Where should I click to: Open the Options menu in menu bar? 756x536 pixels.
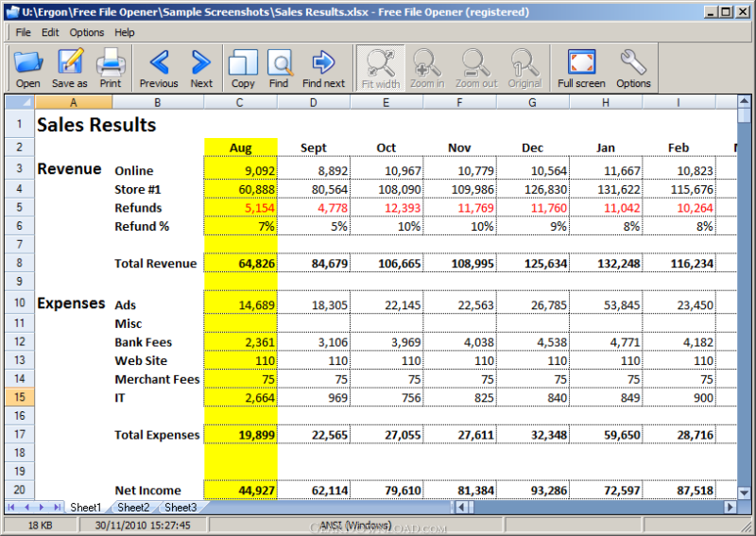click(x=87, y=32)
